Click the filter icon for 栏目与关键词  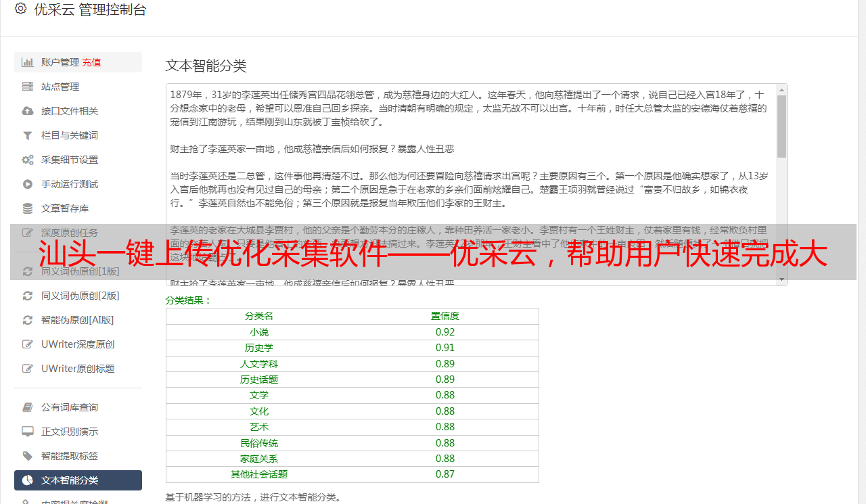click(28, 135)
